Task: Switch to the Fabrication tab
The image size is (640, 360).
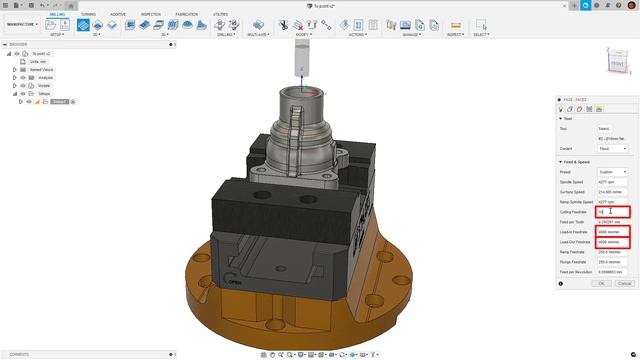Action: (x=187, y=14)
